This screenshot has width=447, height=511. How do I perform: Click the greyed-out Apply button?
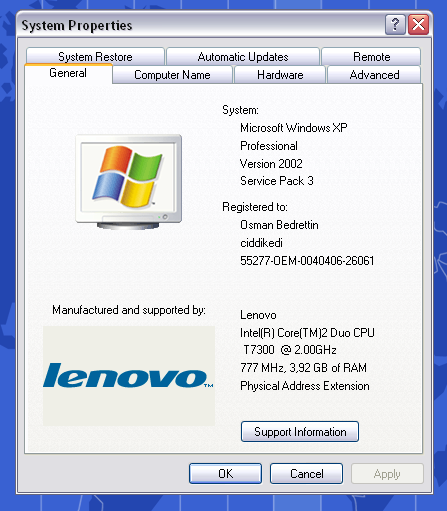(x=387, y=473)
